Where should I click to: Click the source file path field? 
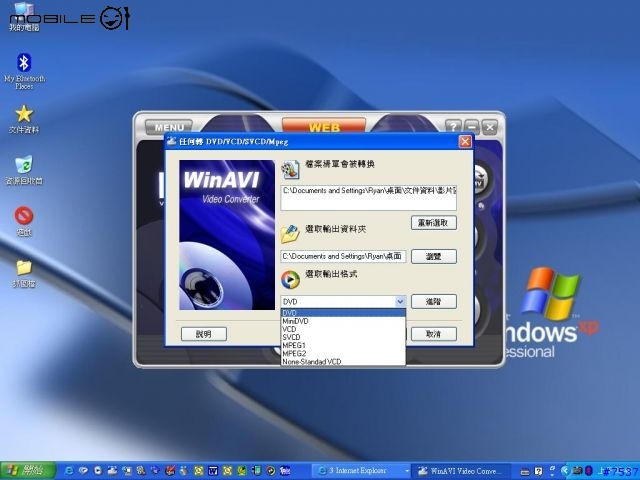coord(369,198)
